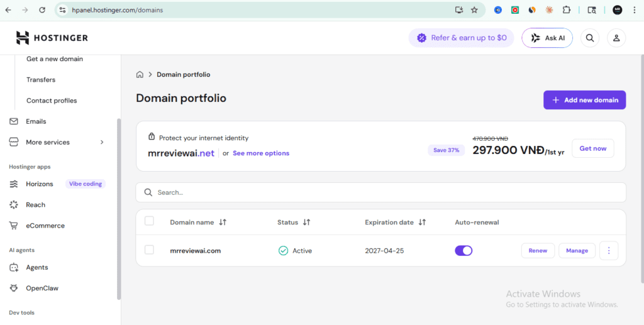The image size is (644, 325).
Task: Click the OpenClaw icon
Action: [14, 288]
